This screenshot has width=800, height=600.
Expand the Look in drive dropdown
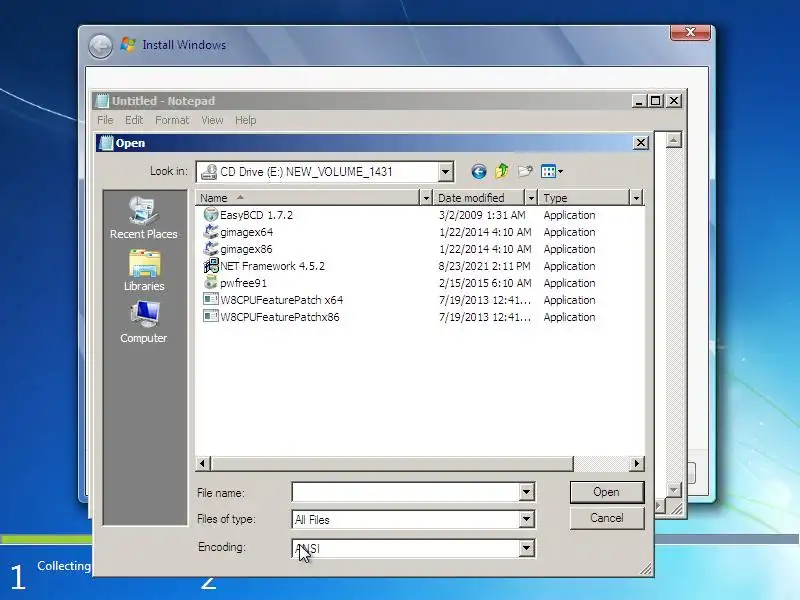pos(445,172)
